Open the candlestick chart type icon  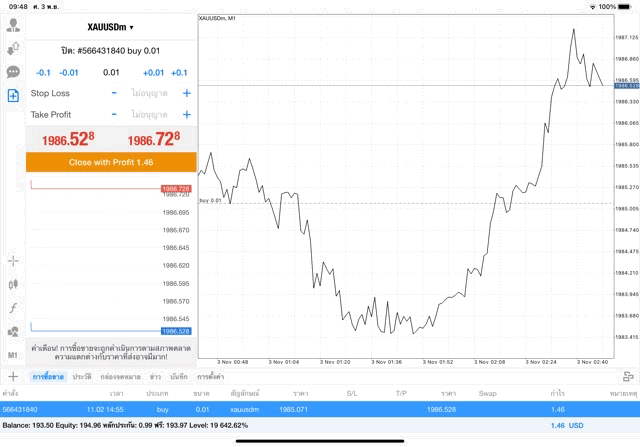tap(13, 284)
